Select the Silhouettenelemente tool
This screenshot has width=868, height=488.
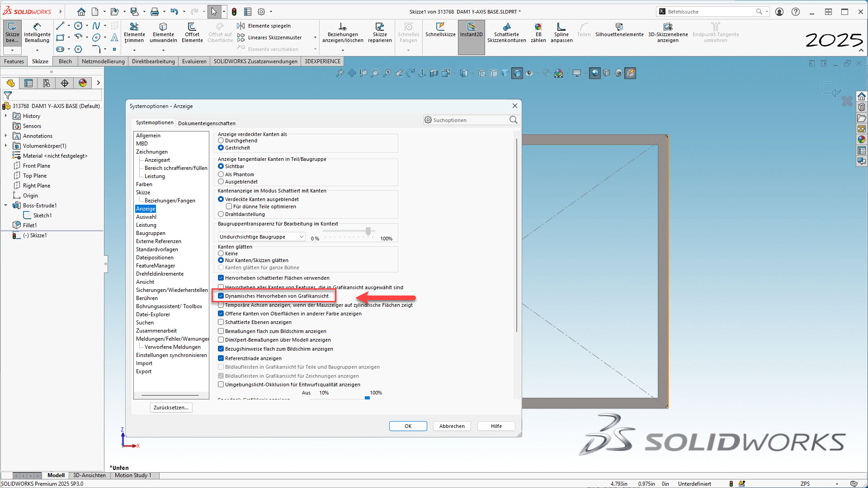619,30
